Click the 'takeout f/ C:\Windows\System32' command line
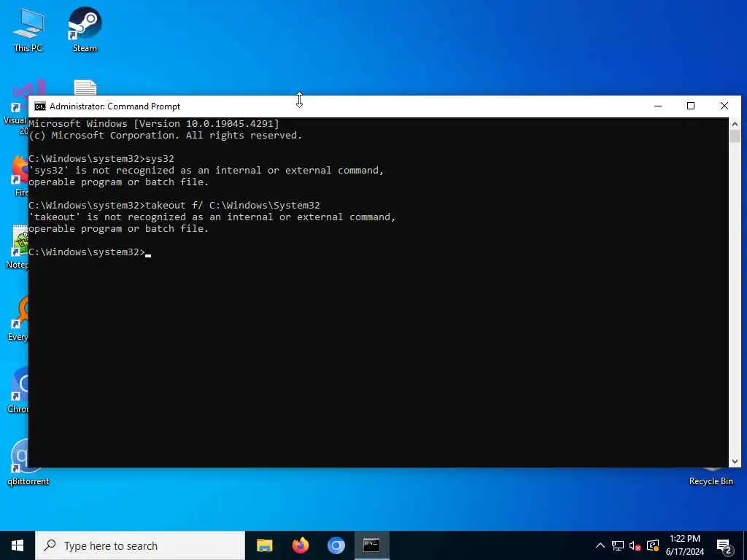The image size is (747, 560). [174, 205]
